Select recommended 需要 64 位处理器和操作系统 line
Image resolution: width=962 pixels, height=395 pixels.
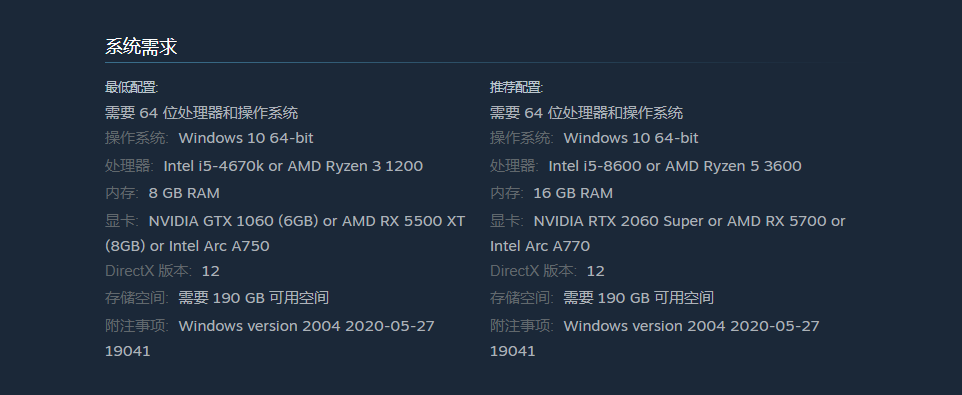point(586,113)
